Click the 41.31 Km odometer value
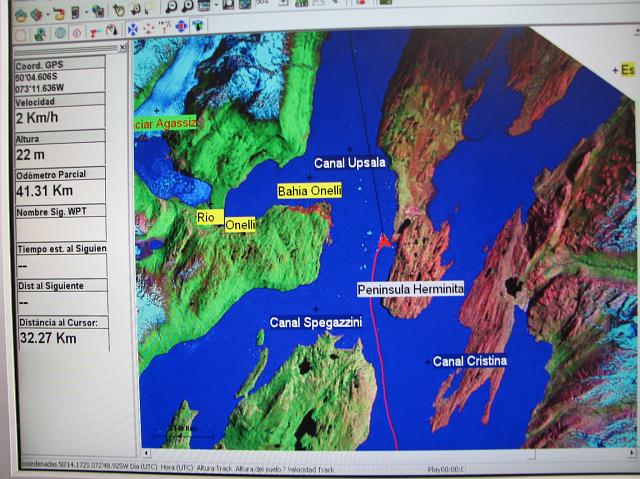Image resolution: width=640 pixels, height=479 pixels. 44,191
